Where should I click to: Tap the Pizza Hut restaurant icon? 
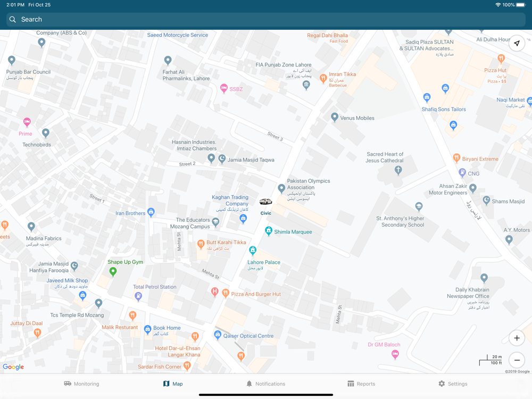click(x=501, y=59)
